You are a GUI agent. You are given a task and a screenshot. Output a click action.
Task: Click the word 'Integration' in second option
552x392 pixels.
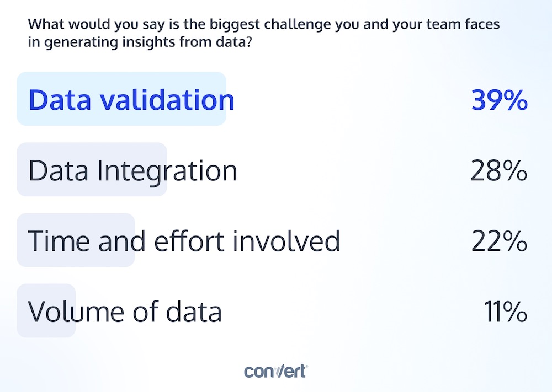167,171
